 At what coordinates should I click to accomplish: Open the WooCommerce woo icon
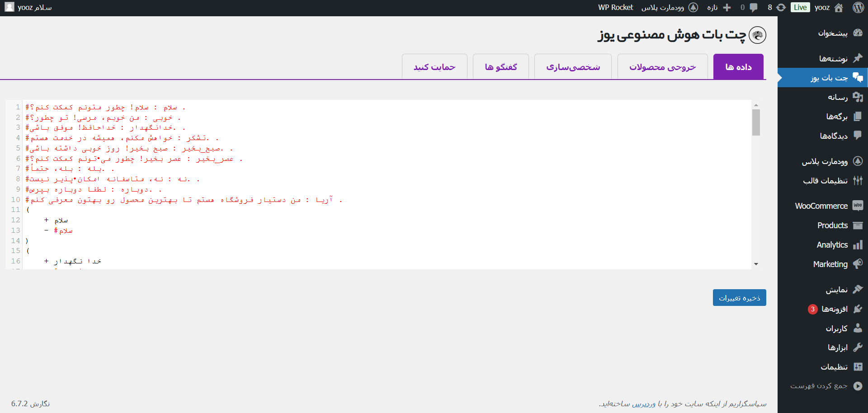click(x=858, y=206)
